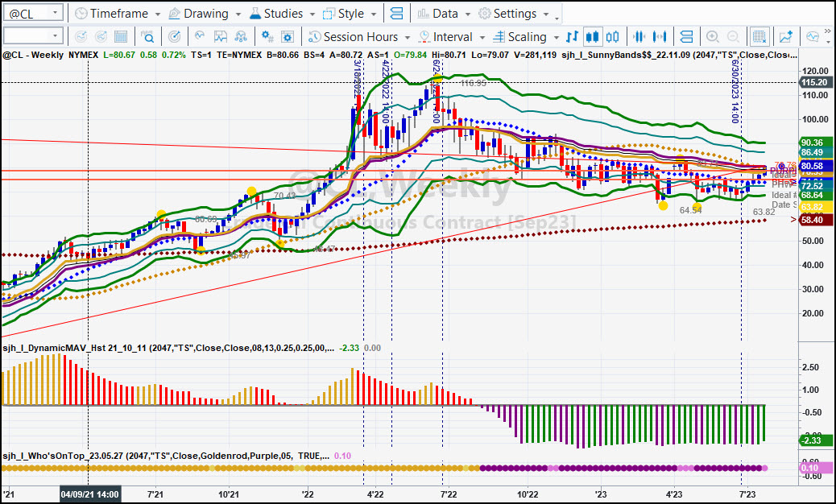Click the Interval clock icon
The image size is (836, 504).
(x=424, y=37)
